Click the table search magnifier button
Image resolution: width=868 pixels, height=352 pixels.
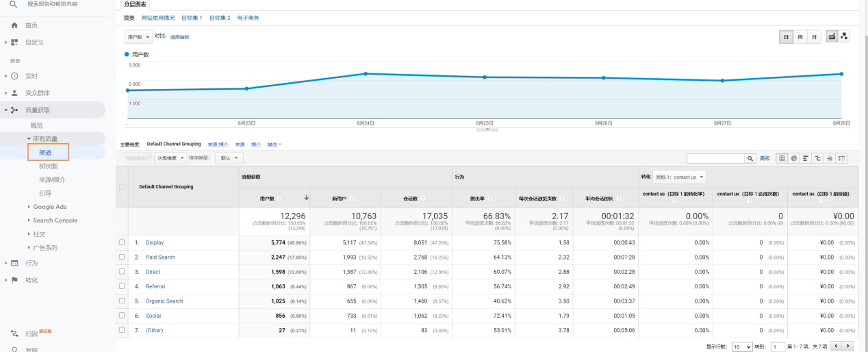(750, 158)
